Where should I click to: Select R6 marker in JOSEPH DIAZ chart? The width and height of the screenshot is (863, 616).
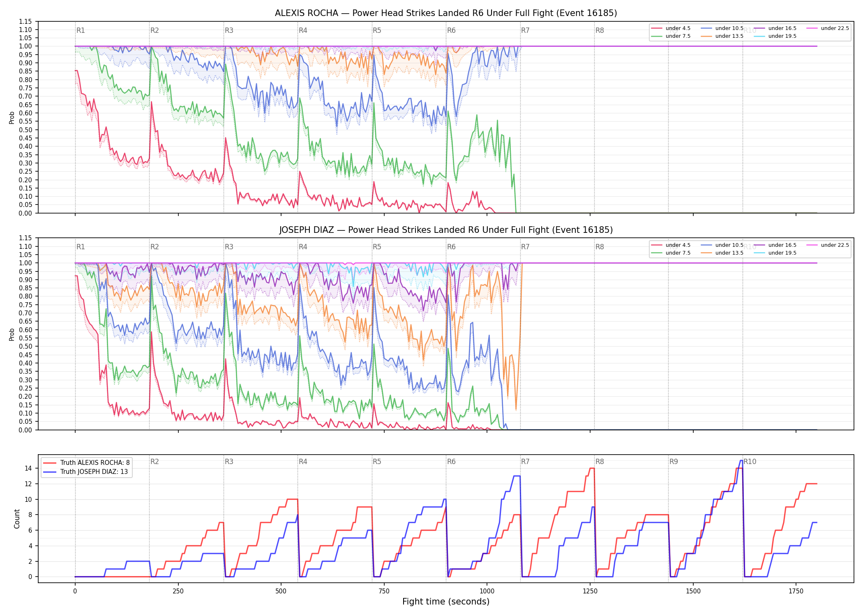point(451,247)
